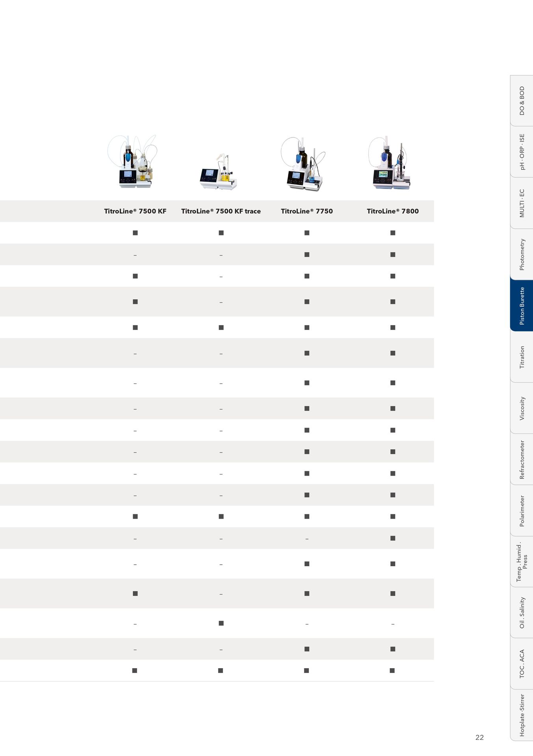Switch to the MULTI · EC tab
The image size is (533, 756).
(x=522, y=203)
